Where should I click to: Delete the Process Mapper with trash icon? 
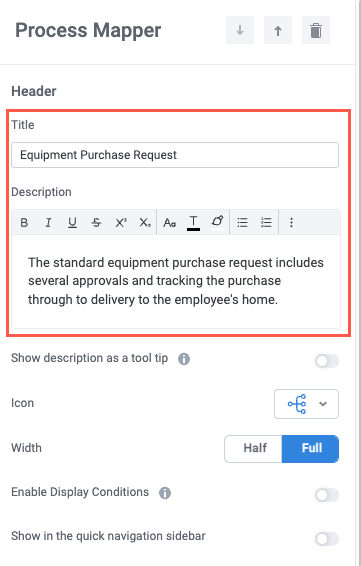pos(316,30)
